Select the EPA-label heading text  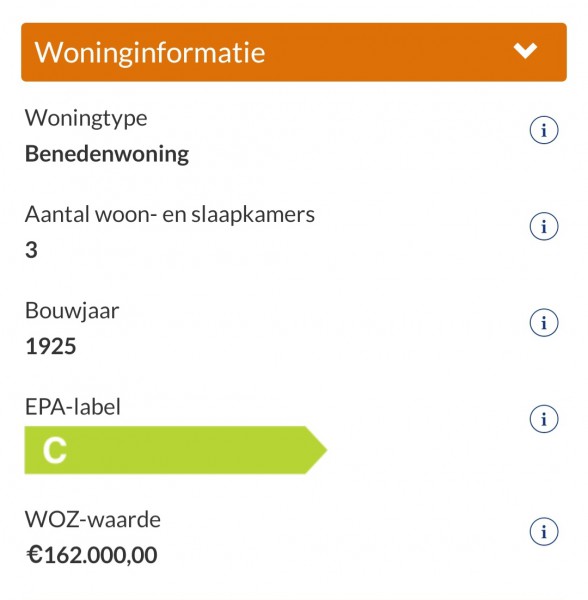click(73, 407)
